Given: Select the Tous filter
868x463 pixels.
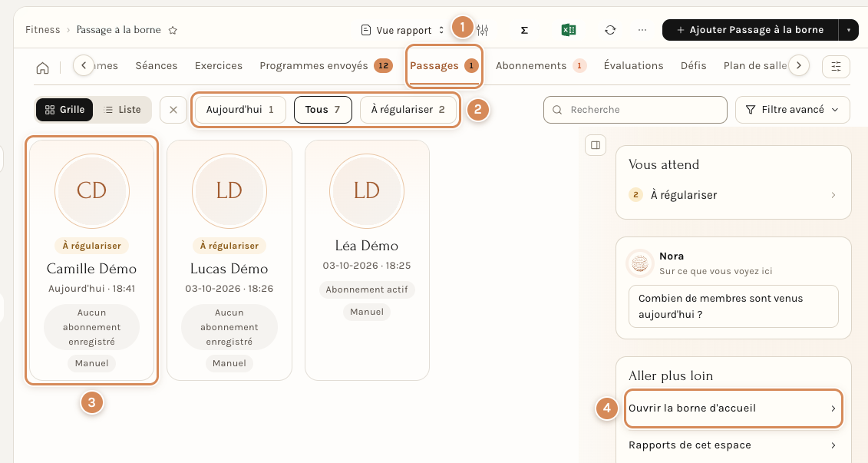Looking at the screenshot, I should click(x=323, y=110).
